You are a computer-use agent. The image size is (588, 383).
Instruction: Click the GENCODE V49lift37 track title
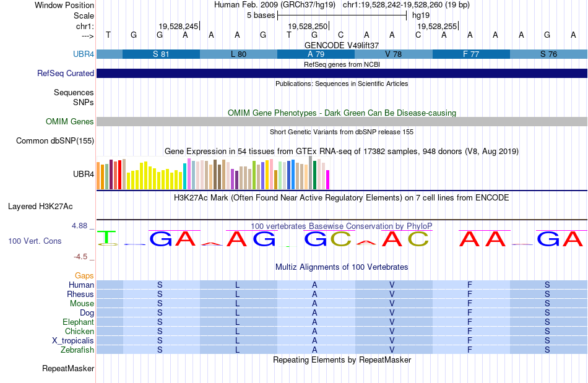point(342,45)
